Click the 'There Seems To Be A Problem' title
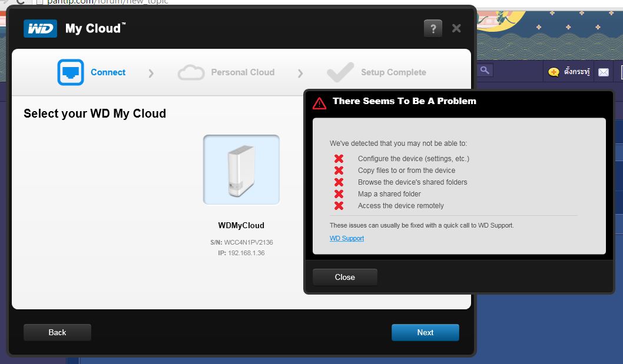 (x=405, y=101)
